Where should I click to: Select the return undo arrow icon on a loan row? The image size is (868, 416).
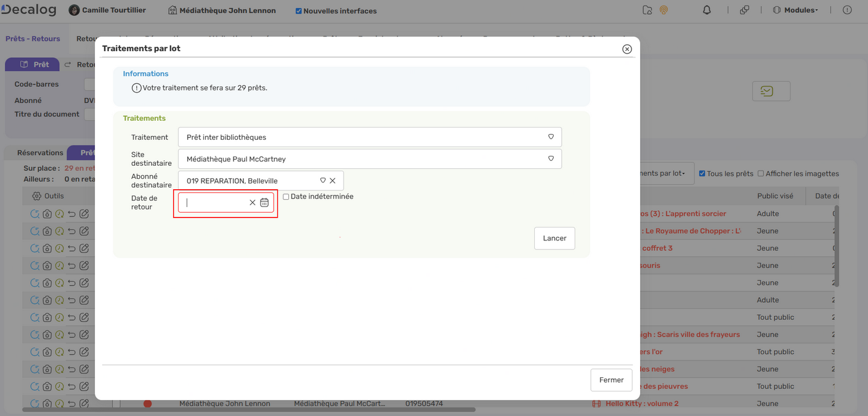click(x=73, y=213)
